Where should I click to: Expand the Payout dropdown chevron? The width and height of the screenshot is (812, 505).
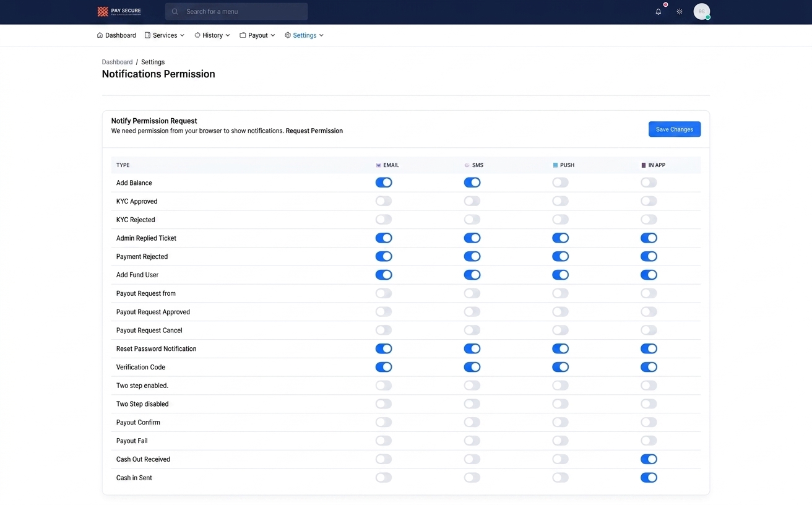pos(273,35)
